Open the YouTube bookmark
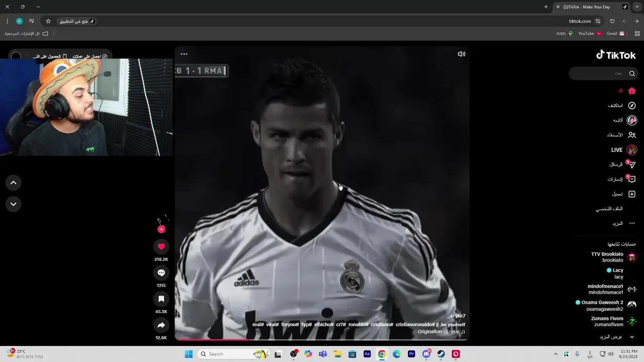644x362 pixels. (x=590, y=34)
